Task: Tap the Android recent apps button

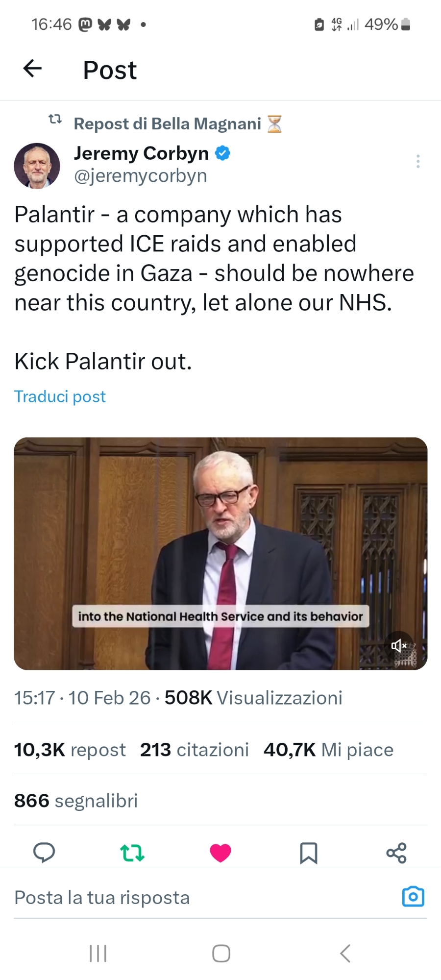Action: (98, 954)
